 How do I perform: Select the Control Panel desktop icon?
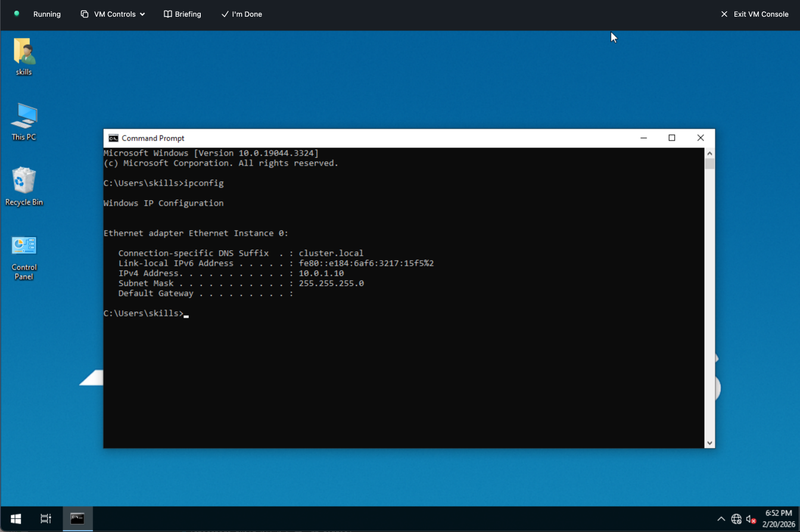pos(24,258)
